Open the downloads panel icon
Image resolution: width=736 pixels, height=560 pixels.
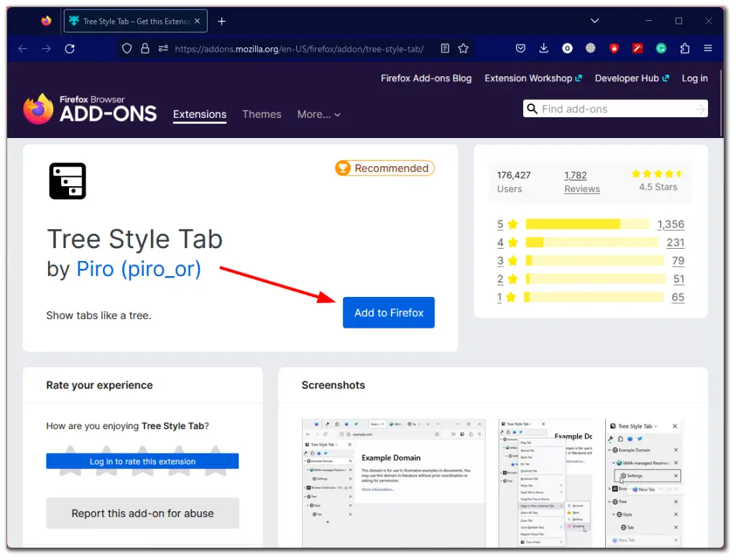click(x=543, y=48)
